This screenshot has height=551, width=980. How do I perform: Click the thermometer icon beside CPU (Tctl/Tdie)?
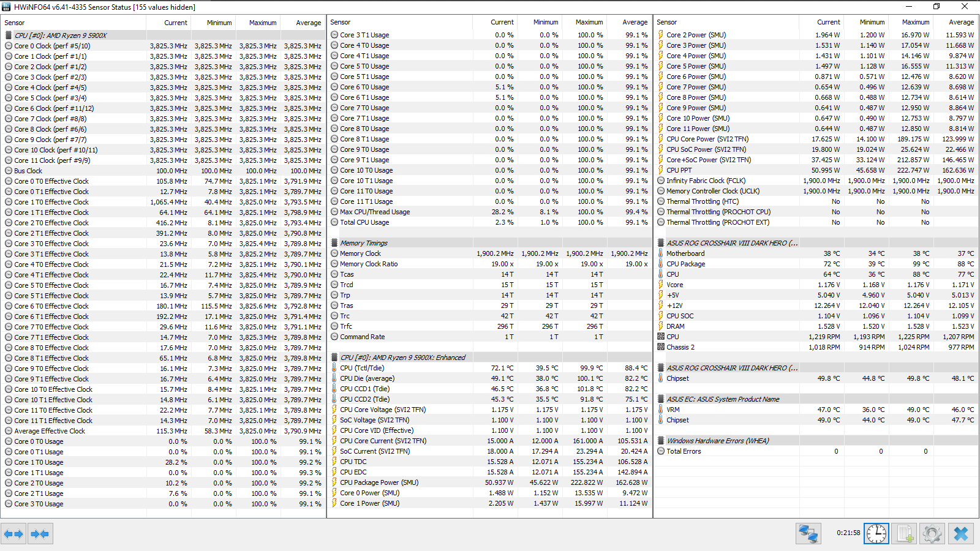[x=334, y=368]
